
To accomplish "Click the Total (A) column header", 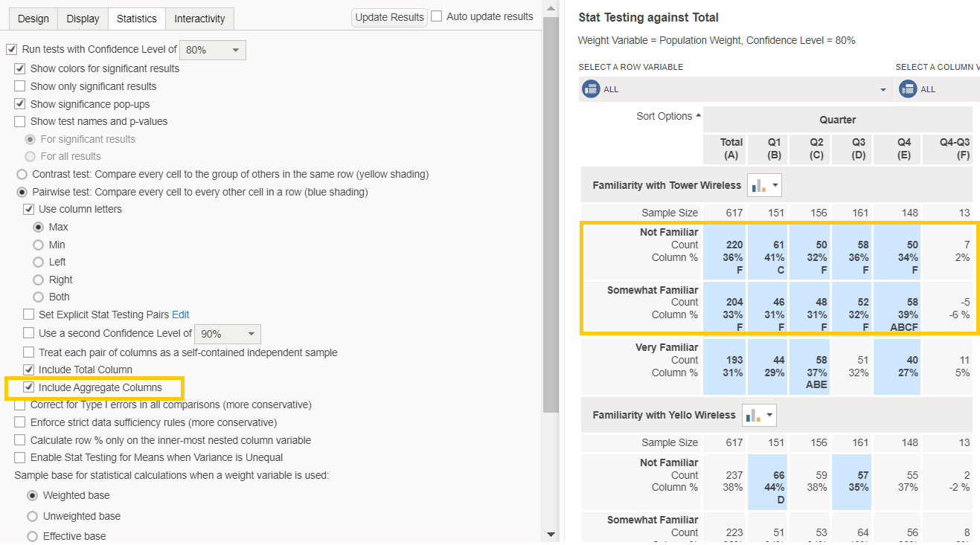I will coord(724,149).
